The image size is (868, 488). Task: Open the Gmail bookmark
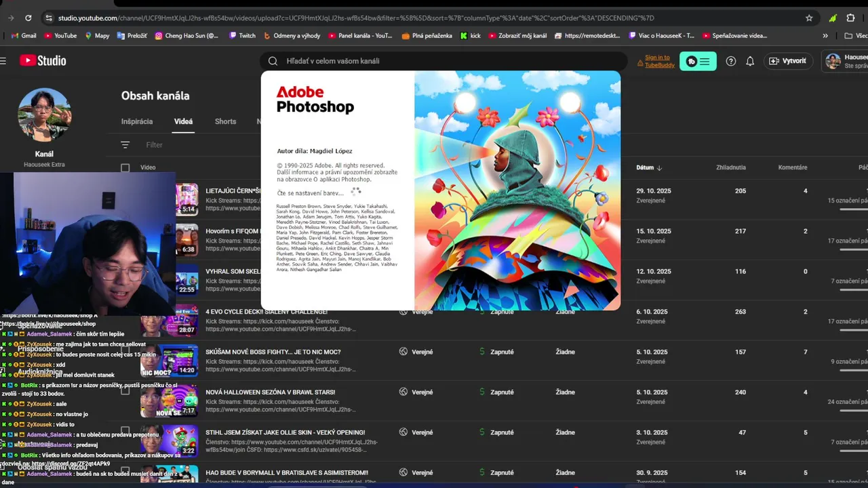23,35
